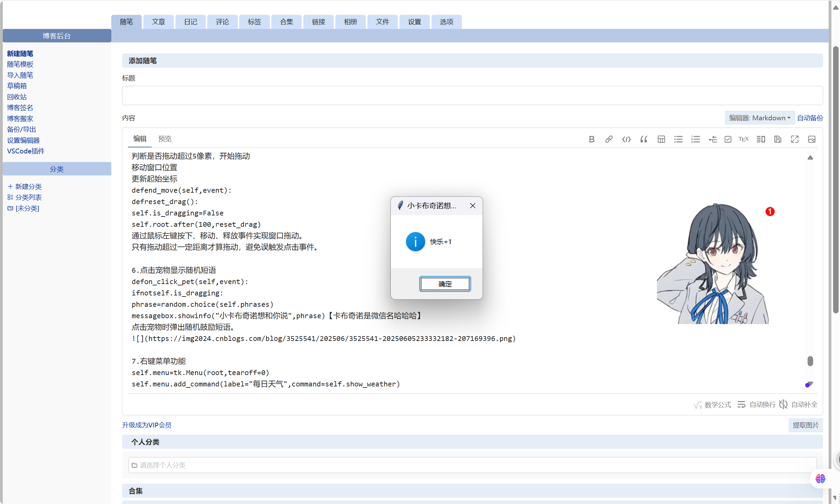Insert a hyperlink with the link icon
Viewport: 840px width, 504px height.
[609, 139]
